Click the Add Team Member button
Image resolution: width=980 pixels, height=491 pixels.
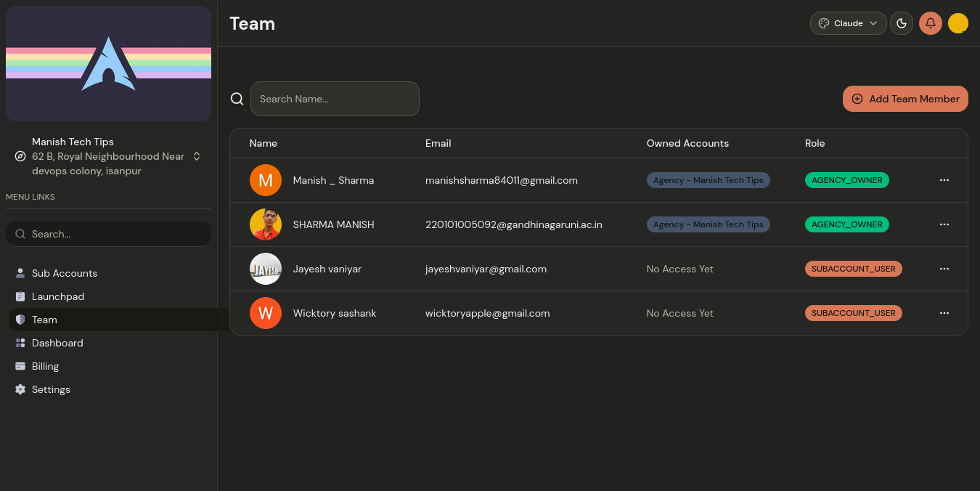pyautogui.click(x=905, y=99)
